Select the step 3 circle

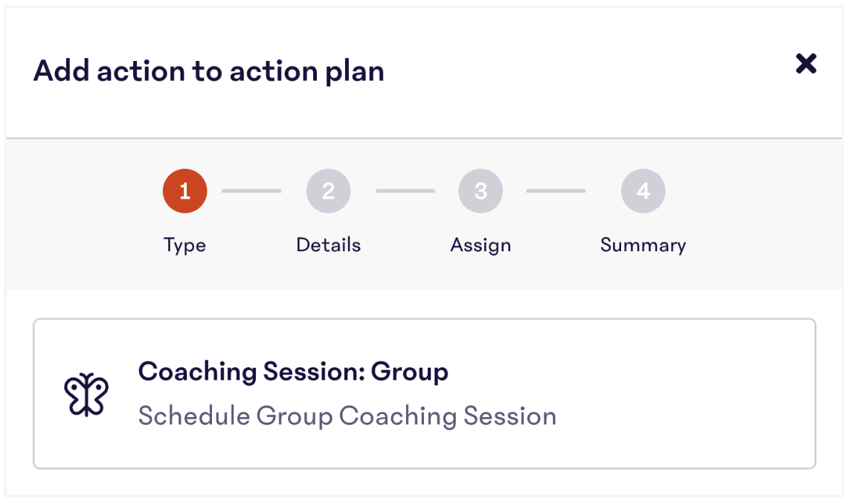point(481,191)
